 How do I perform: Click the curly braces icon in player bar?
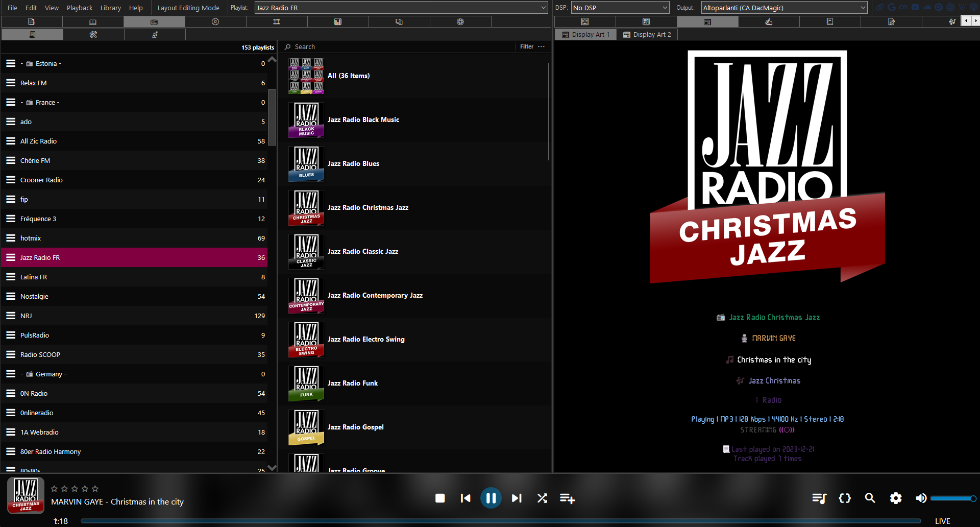(845, 498)
